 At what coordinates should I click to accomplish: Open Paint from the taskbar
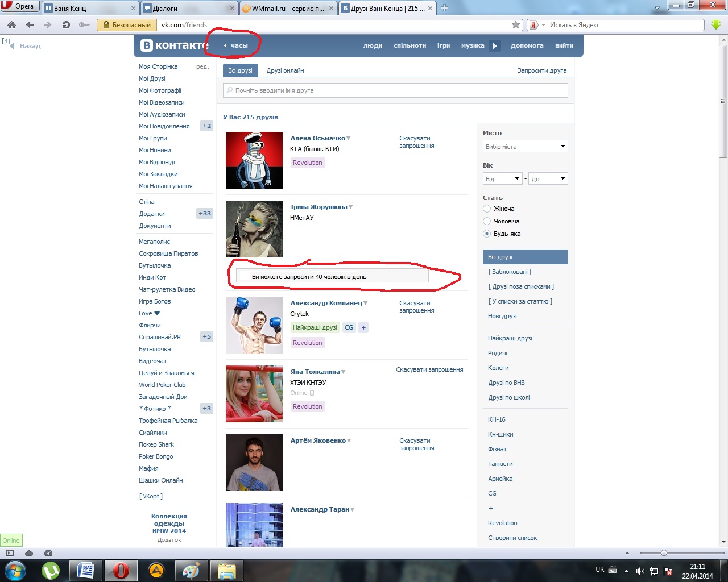(191, 571)
